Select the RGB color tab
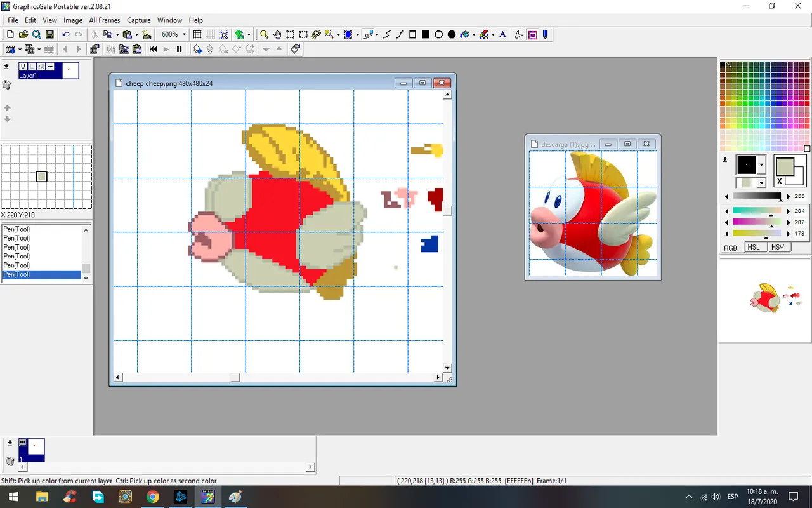 tap(731, 248)
